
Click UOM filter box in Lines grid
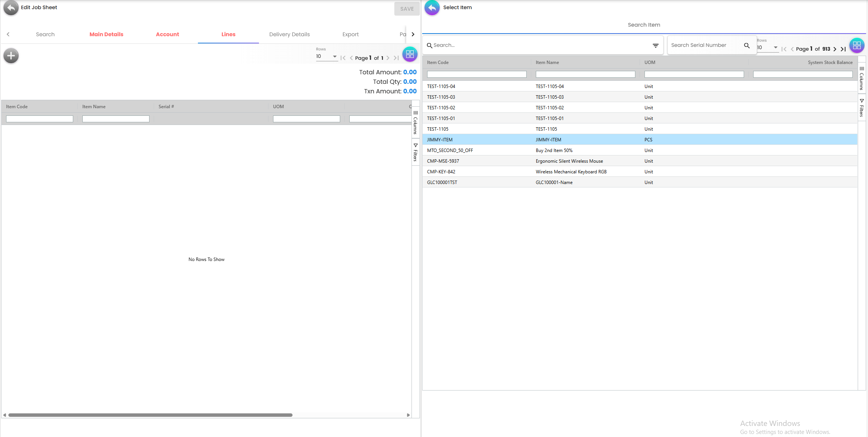[x=307, y=119]
